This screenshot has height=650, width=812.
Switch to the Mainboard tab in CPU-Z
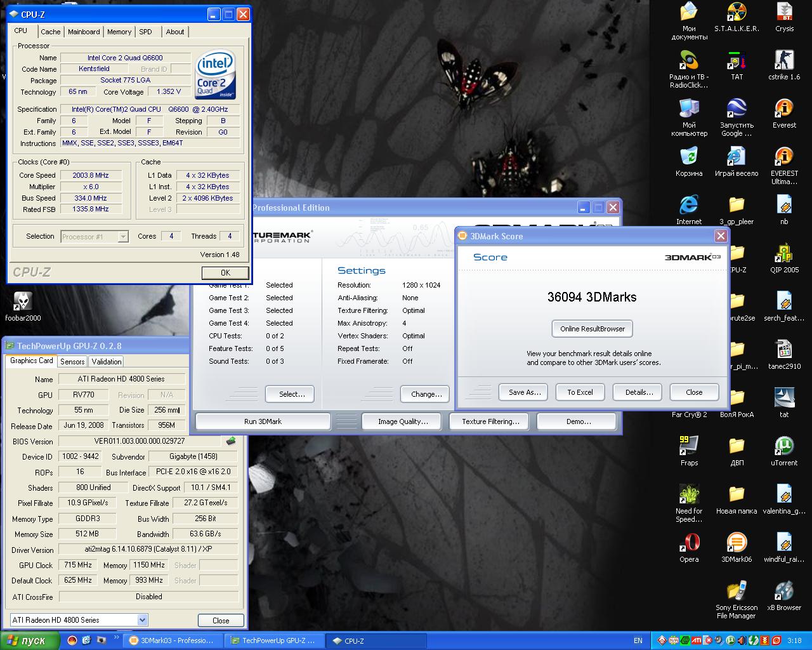[x=84, y=32]
